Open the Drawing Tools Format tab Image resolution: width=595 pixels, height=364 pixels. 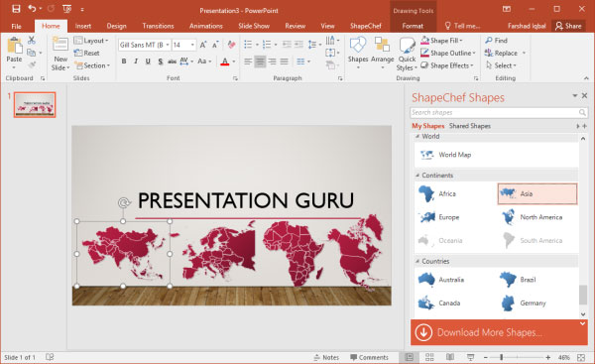click(x=413, y=26)
